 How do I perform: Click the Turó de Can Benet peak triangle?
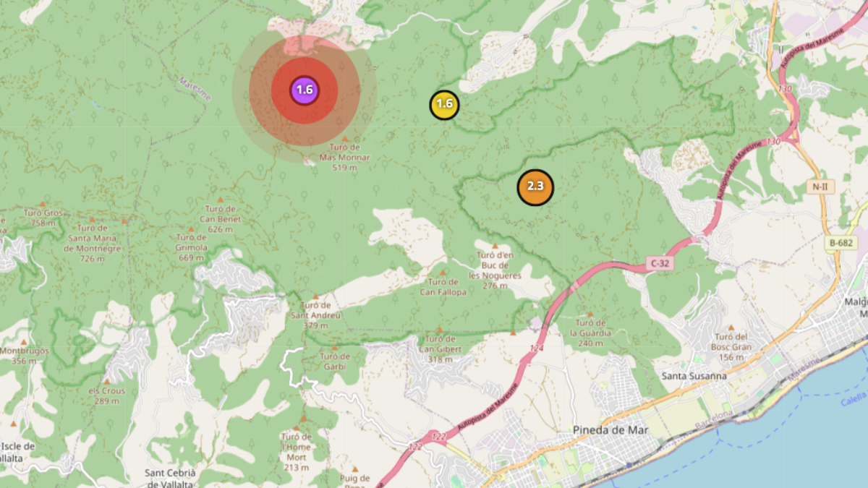tap(220, 200)
